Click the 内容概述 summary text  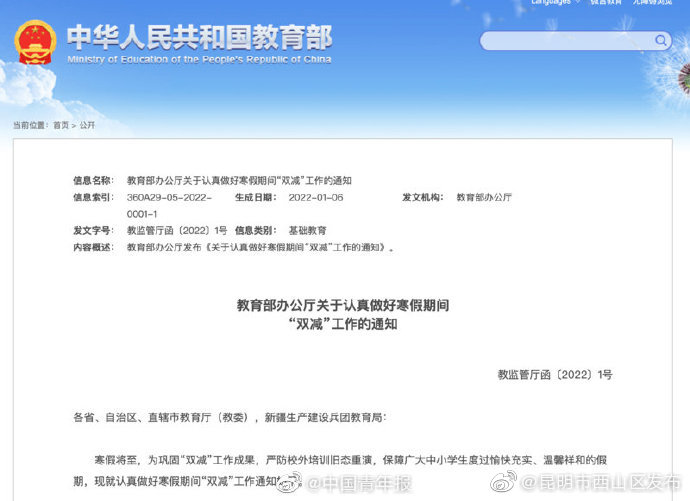coord(260,248)
